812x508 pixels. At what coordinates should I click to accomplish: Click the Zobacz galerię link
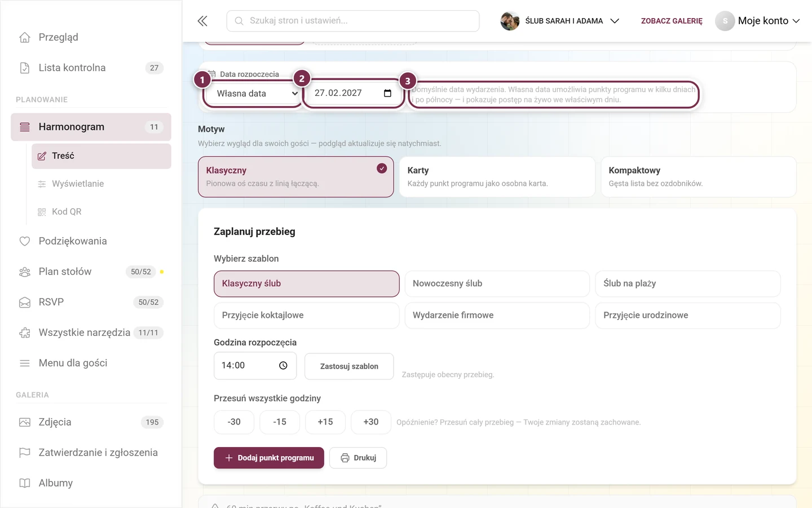(x=672, y=21)
